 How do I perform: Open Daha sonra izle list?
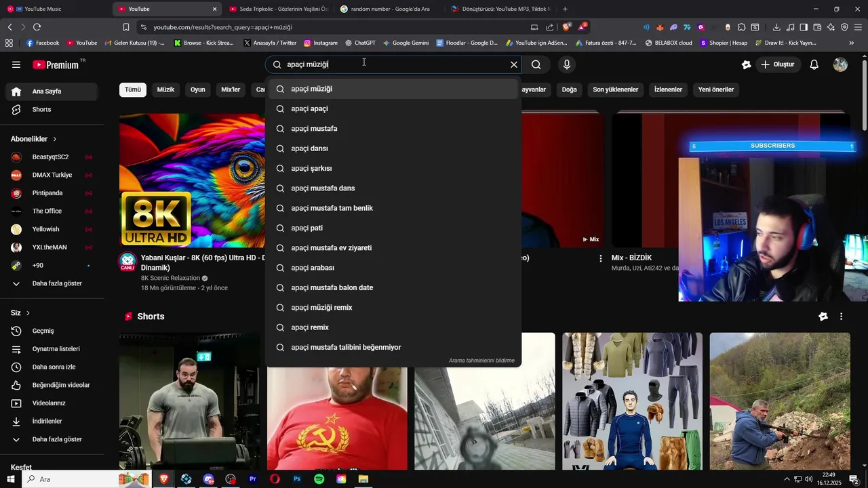pos(52,367)
